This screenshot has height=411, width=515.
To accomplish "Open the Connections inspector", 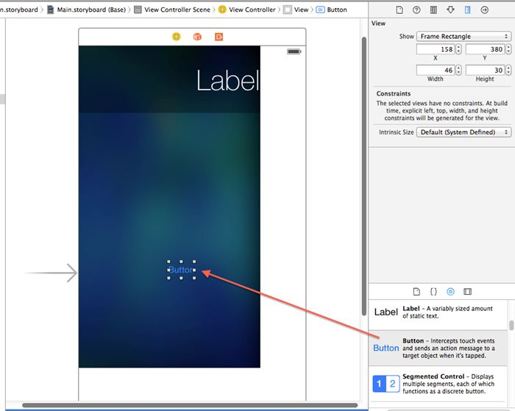I will (x=485, y=10).
